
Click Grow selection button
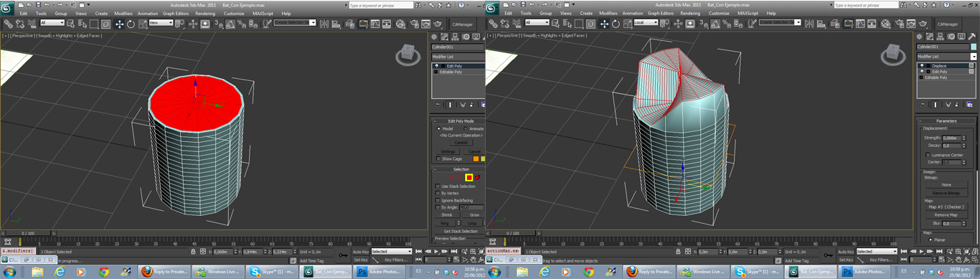474,214
